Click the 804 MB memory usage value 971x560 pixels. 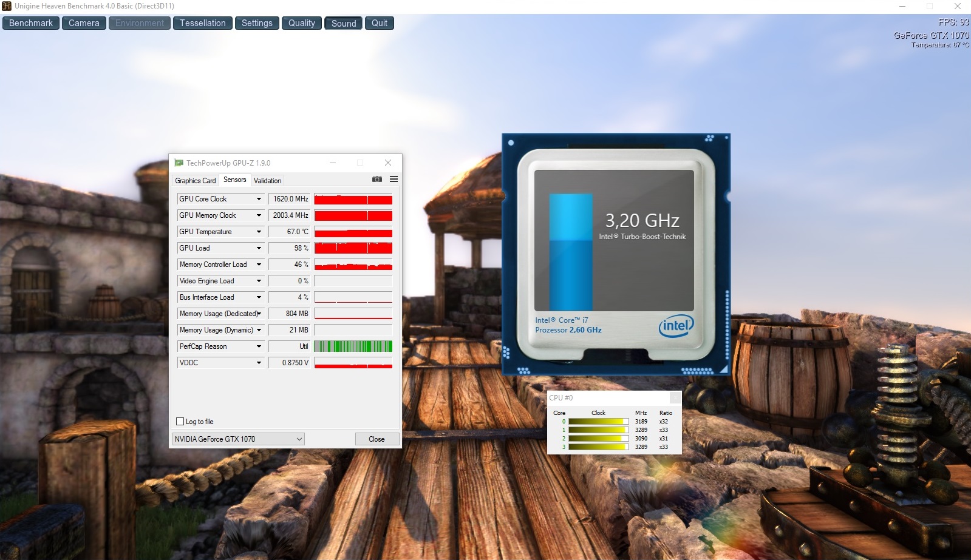tap(290, 314)
